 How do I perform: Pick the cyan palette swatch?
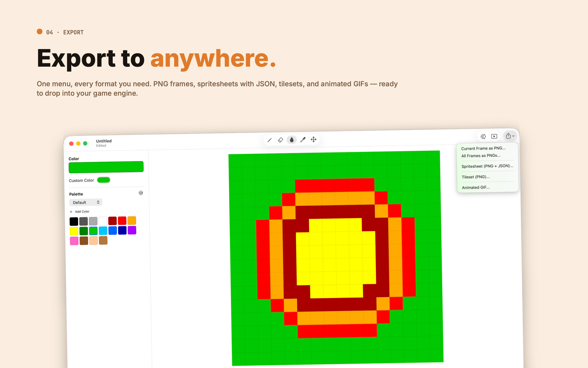tap(103, 230)
